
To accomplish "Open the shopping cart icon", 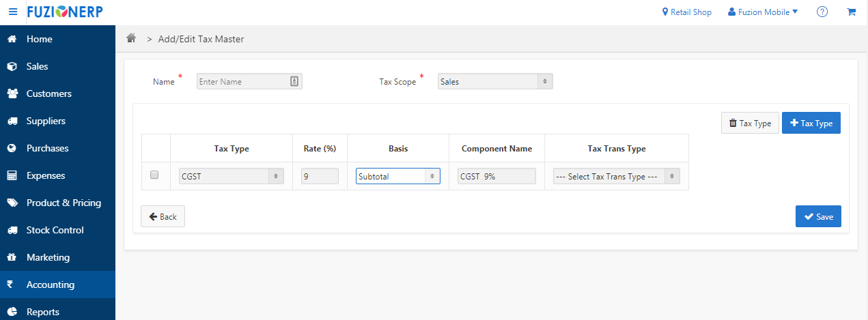I will 851,12.
